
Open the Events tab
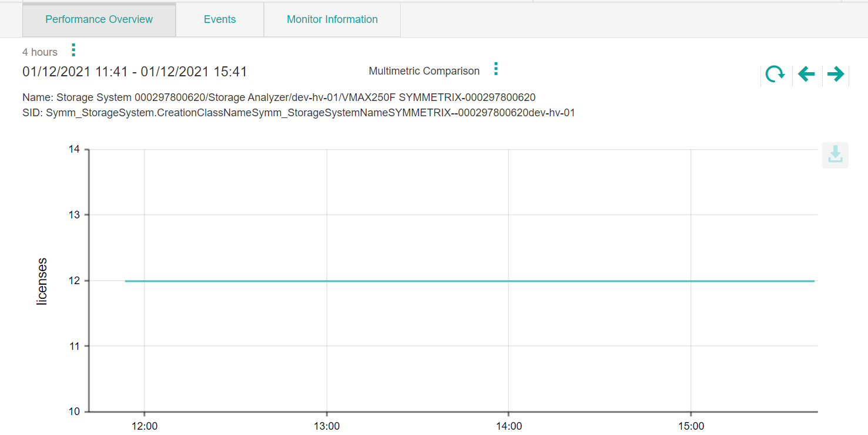tap(220, 19)
